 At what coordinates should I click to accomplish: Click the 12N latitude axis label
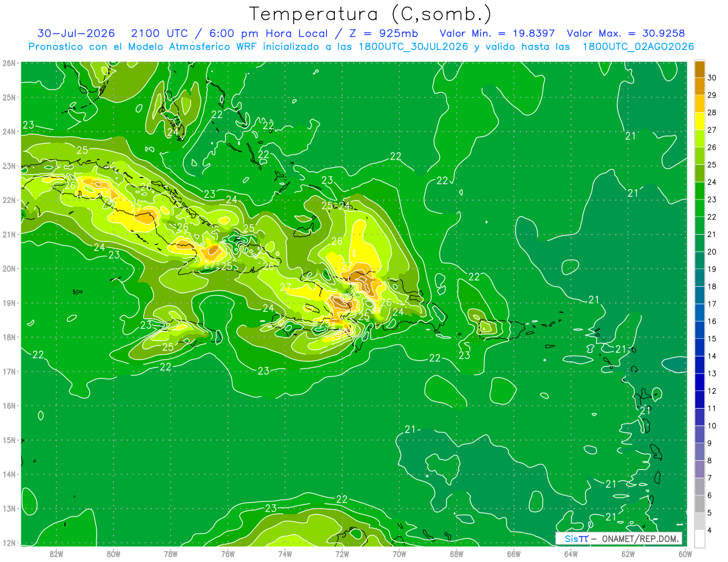[10, 543]
